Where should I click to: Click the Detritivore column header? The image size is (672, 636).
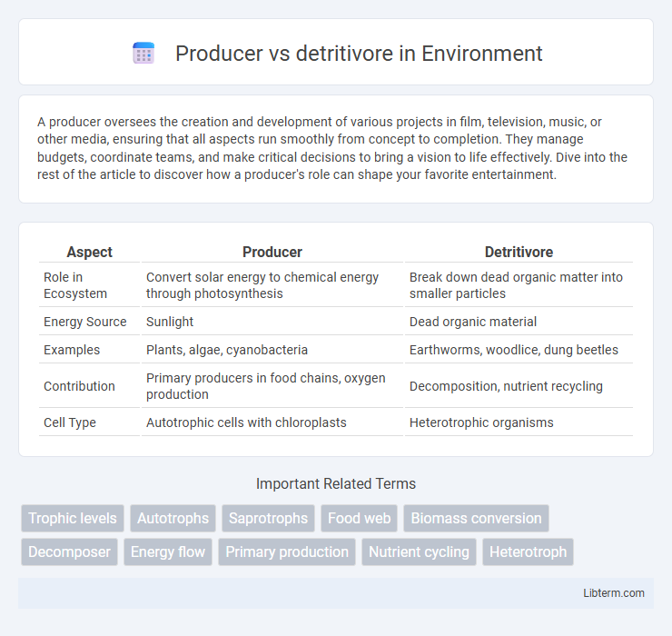click(519, 252)
